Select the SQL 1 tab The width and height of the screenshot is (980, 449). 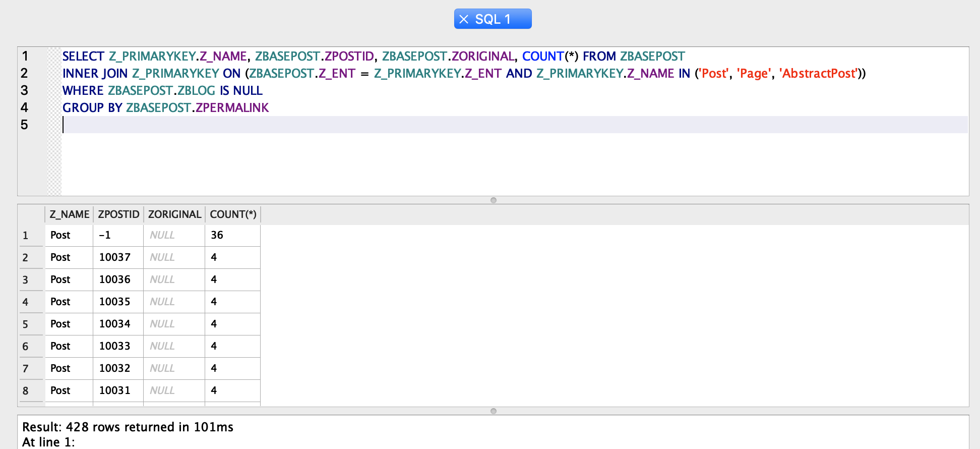(x=493, y=19)
